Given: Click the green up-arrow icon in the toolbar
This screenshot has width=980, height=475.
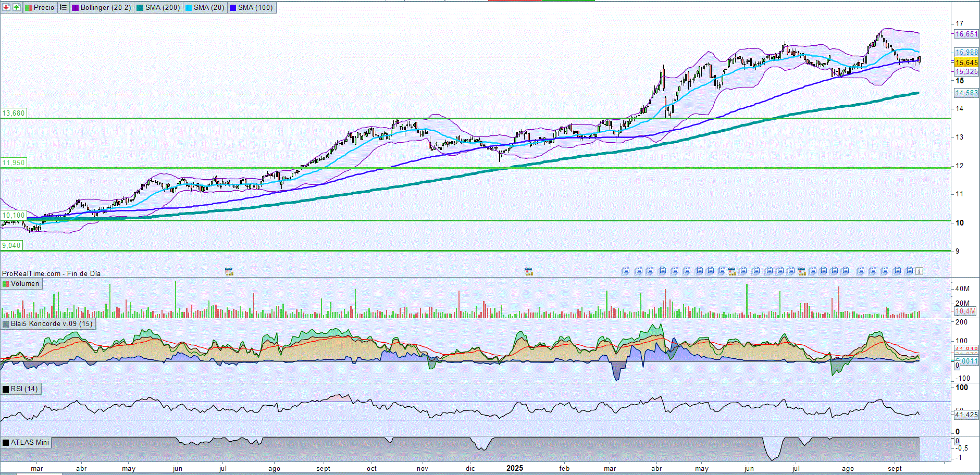Looking at the screenshot, I should point(17,7).
